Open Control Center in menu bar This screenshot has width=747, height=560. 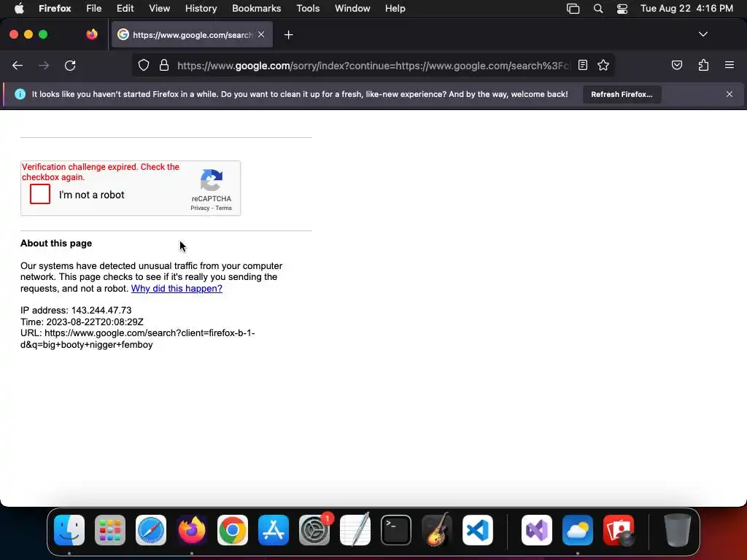622,9
